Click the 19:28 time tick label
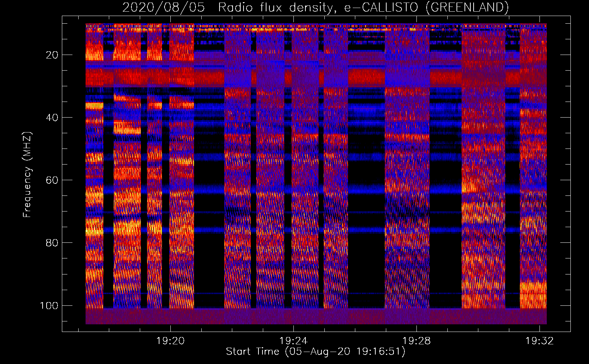589x364 pixels. pyautogui.click(x=416, y=341)
